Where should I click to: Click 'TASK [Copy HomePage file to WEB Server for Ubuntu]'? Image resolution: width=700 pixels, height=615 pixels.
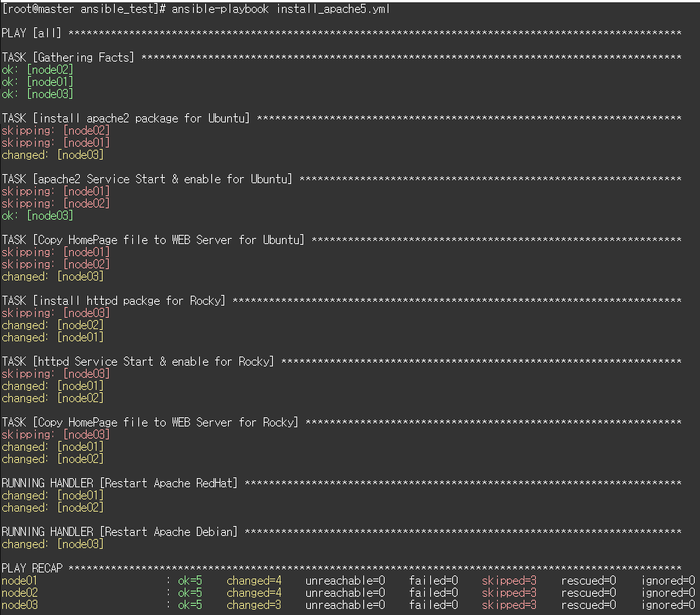(x=153, y=239)
